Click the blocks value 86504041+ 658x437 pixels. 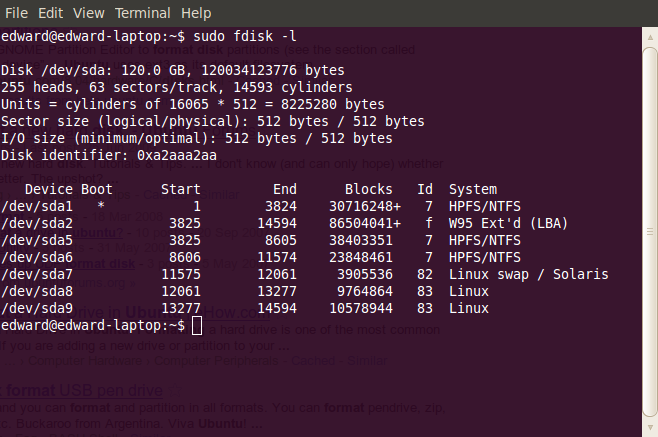(365, 223)
